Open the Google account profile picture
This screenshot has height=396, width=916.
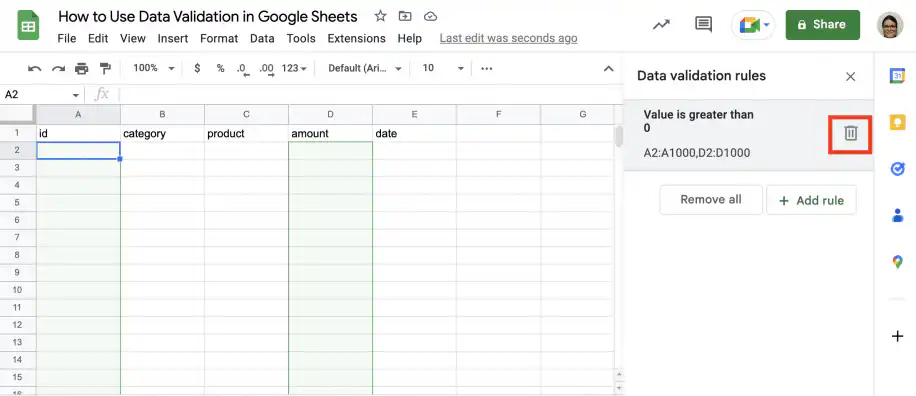tap(890, 25)
